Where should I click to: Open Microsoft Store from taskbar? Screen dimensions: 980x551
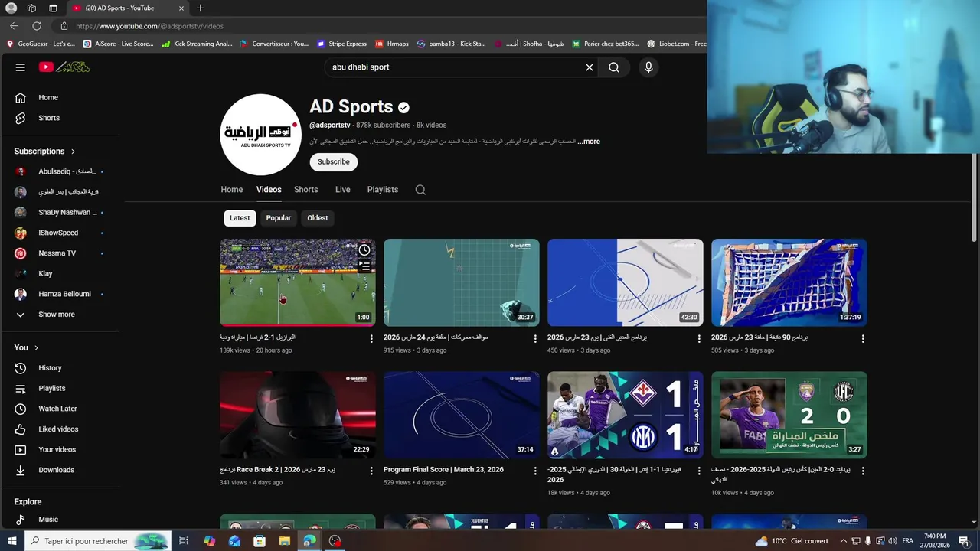point(260,541)
